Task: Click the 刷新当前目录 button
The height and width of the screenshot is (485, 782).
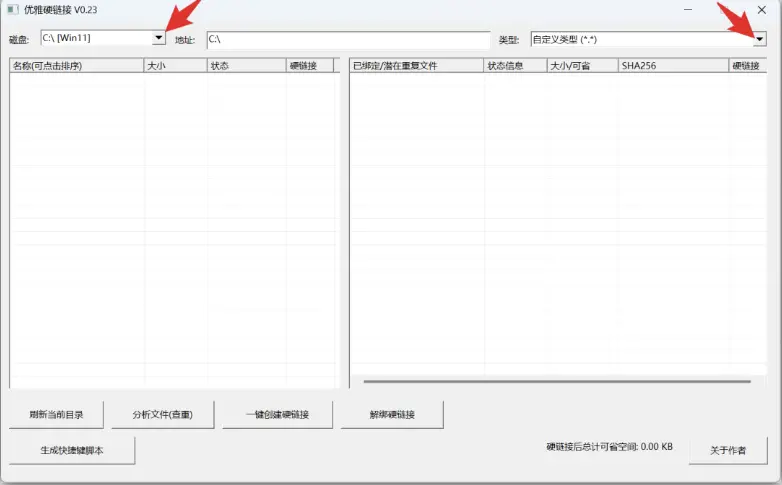Action: [x=56, y=415]
